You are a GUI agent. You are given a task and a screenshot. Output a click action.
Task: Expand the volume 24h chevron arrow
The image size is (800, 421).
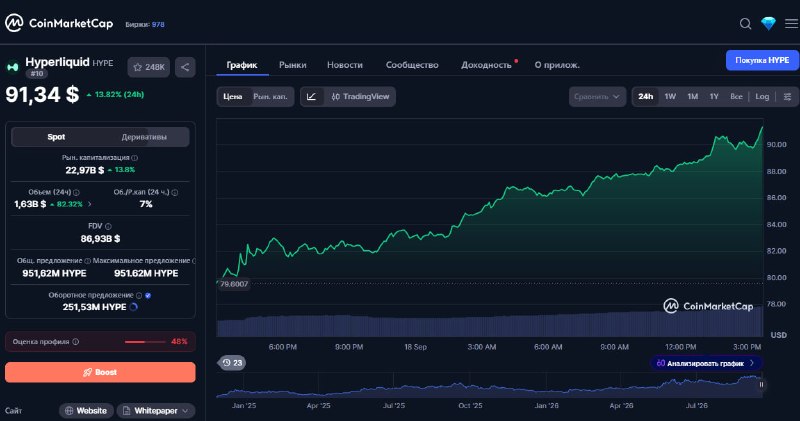click(x=90, y=204)
